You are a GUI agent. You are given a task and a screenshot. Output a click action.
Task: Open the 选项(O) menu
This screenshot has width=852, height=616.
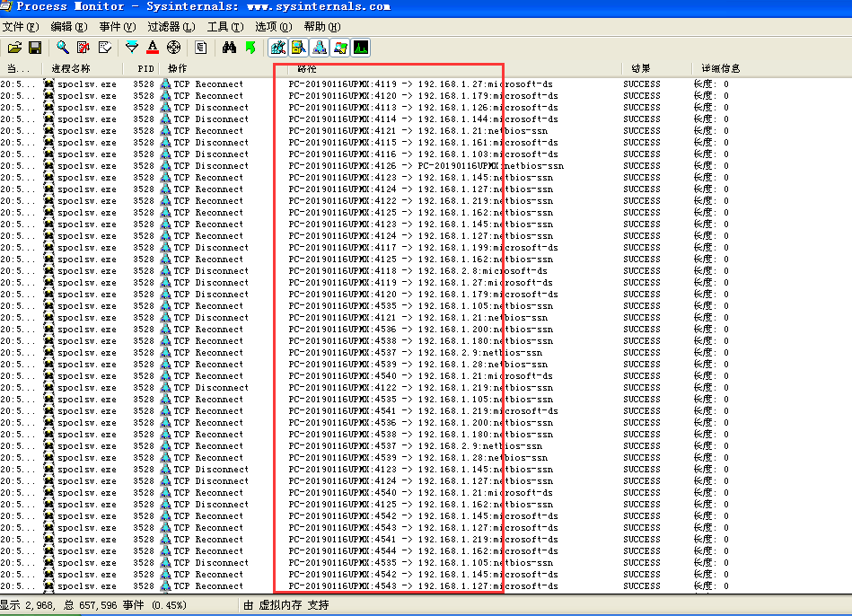(x=273, y=27)
